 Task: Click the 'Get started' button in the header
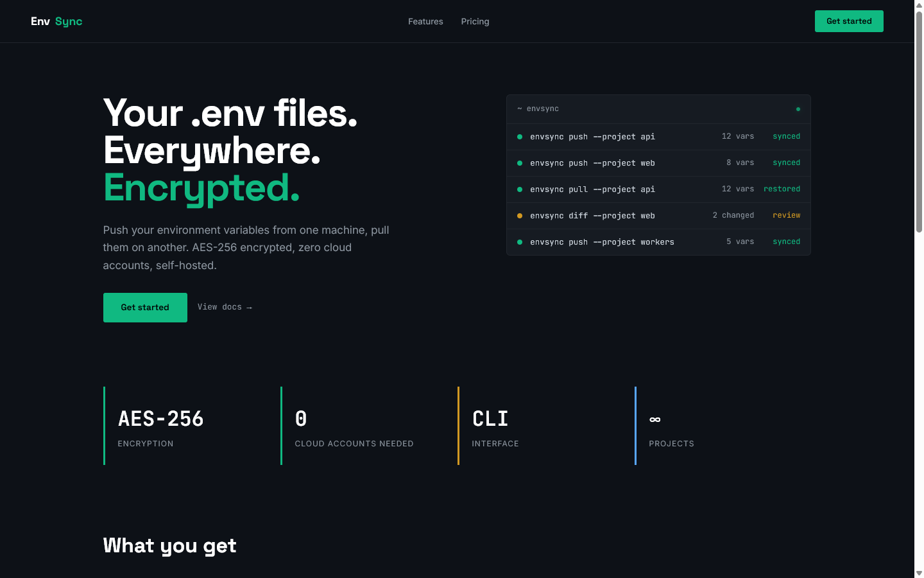coord(849,21)
